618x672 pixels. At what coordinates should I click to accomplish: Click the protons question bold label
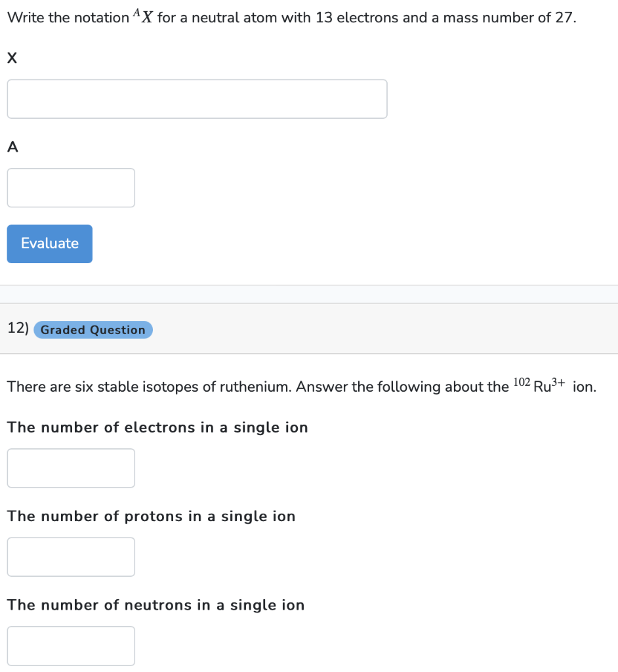coord(151,516)
